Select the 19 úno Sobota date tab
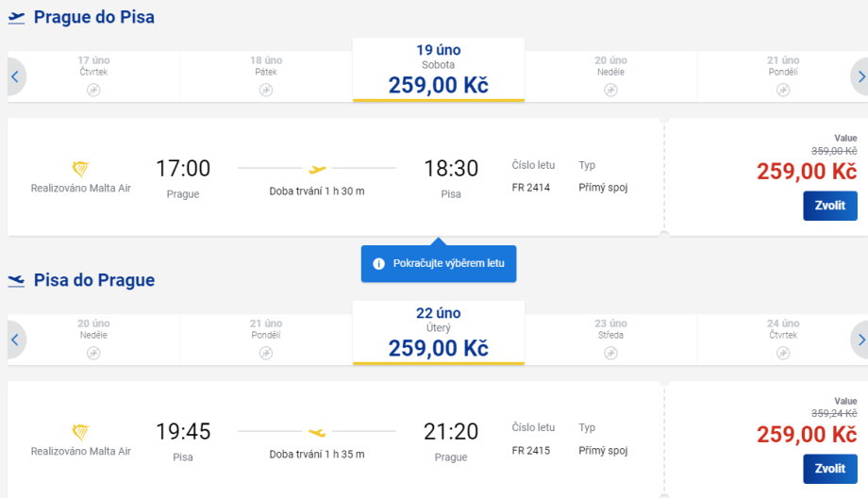 (x=438, y=70)
